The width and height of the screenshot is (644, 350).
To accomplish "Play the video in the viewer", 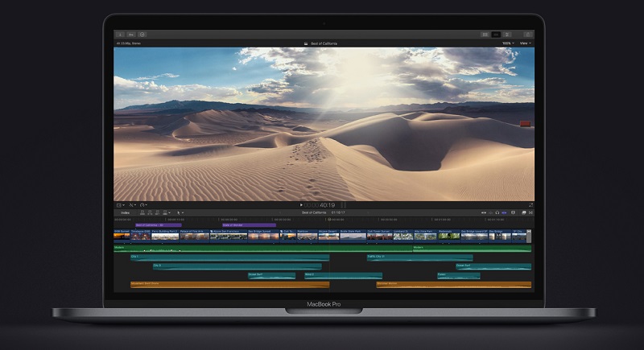I will click(x=301, y=204).
